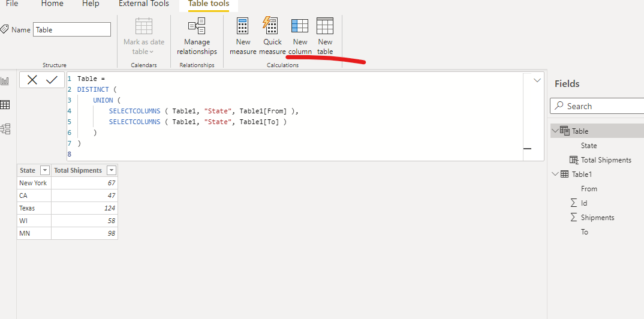
Task: Click the Fields Search box
Action: click(597, 106)
